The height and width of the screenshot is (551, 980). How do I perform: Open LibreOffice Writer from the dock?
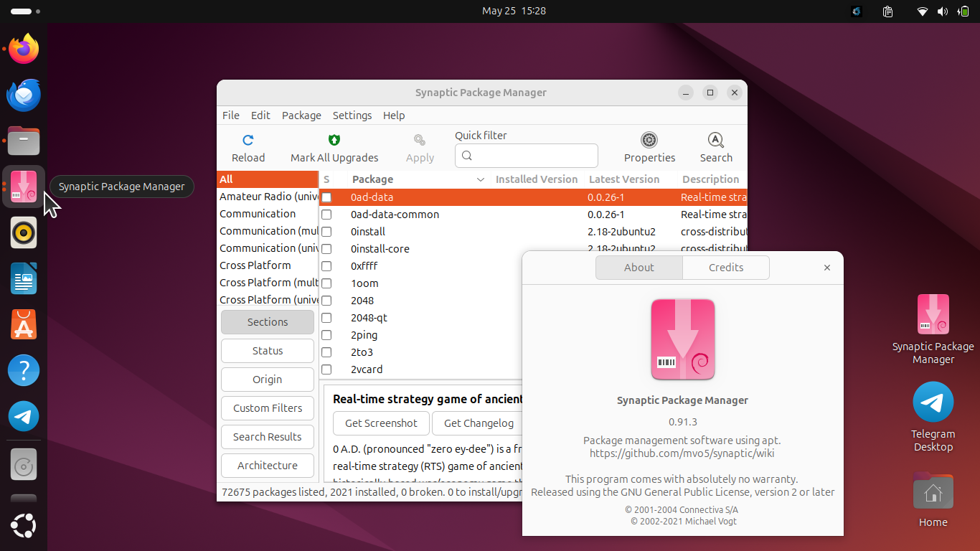24,279
